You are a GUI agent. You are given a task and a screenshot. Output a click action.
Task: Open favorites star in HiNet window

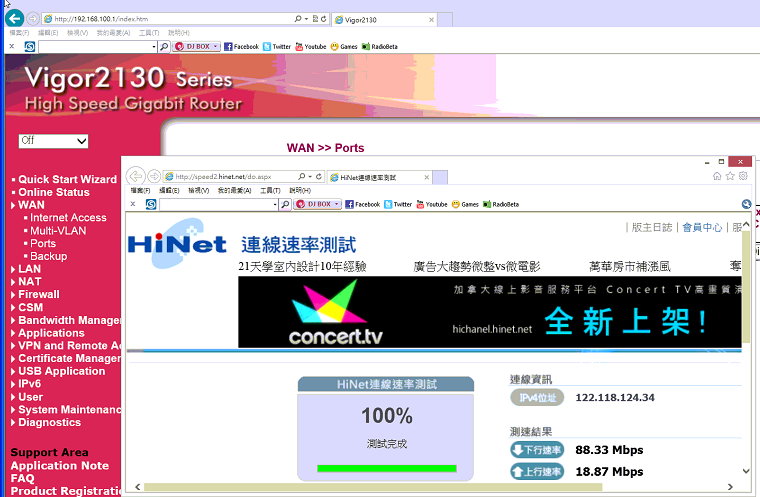click(x=730, y=176)
